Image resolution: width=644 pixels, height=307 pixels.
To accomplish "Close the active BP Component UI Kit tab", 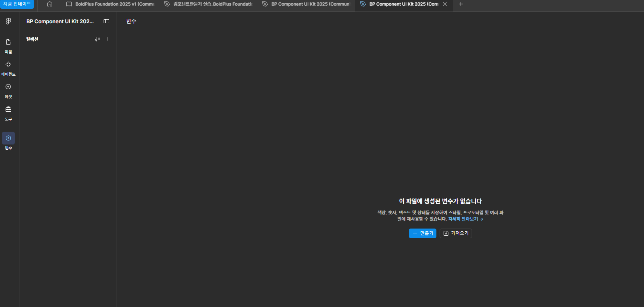I will click(x=445, y=4).
